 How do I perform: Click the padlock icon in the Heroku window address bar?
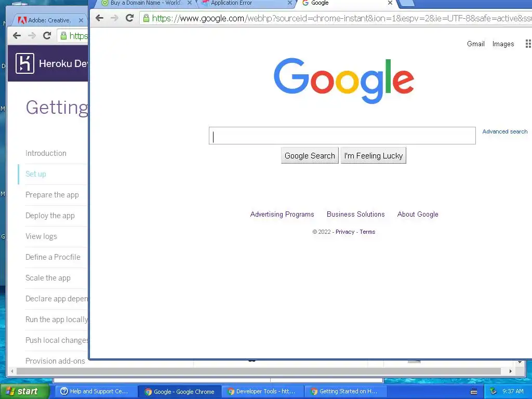tap(63, 35)
